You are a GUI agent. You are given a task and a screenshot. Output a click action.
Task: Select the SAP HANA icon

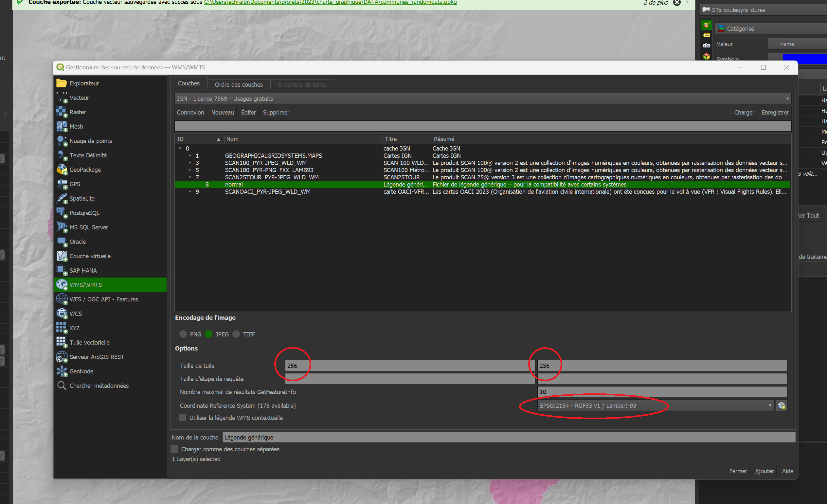[62, 270]
